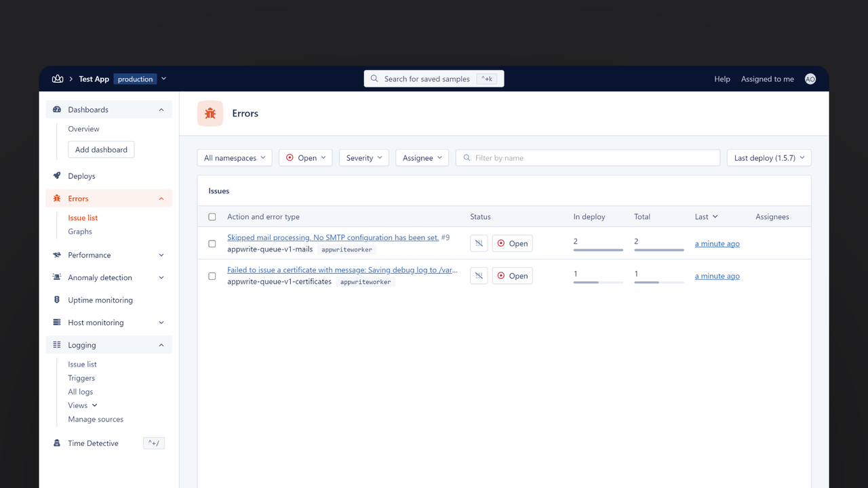Collapse the Errors section chevron

coord(161,199)
